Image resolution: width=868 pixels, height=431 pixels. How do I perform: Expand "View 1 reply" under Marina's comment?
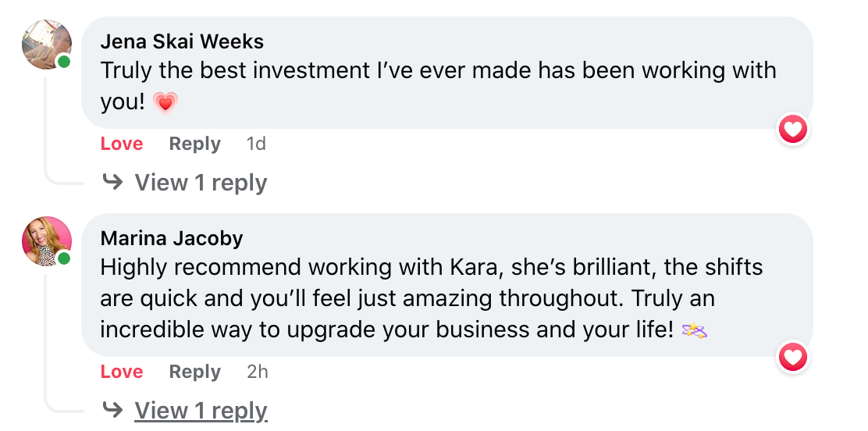click(201, 410)
